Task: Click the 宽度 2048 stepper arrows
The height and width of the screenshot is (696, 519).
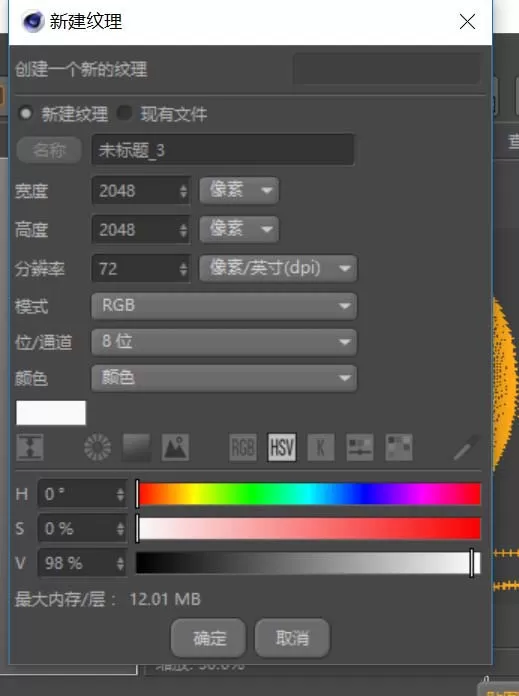Action: (x=183, y=191)
